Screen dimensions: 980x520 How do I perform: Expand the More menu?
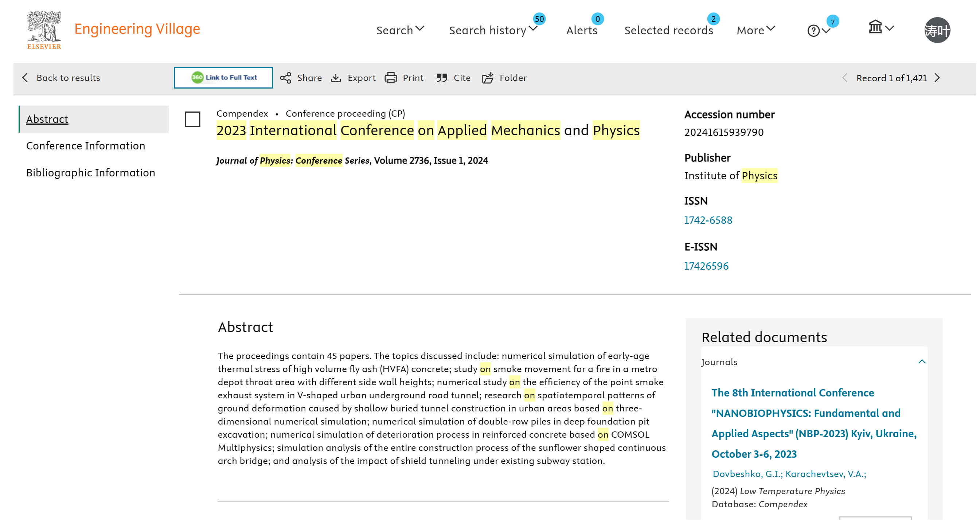[x=756, y=30]
